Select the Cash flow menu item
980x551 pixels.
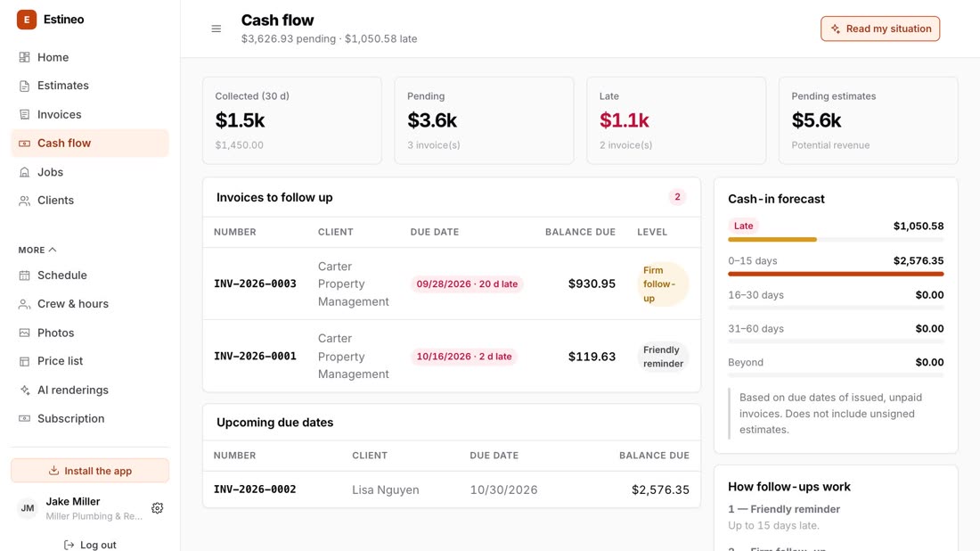point(90,144)
